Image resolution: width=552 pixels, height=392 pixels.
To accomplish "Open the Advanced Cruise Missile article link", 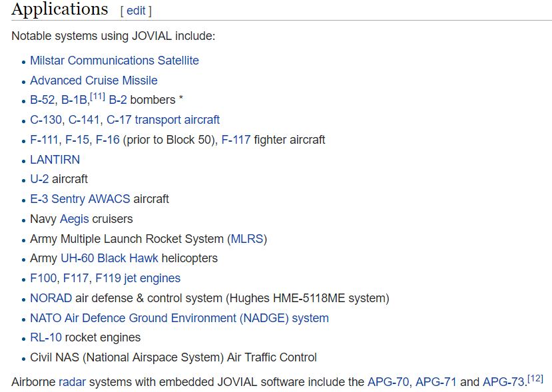I will point(94,81).
